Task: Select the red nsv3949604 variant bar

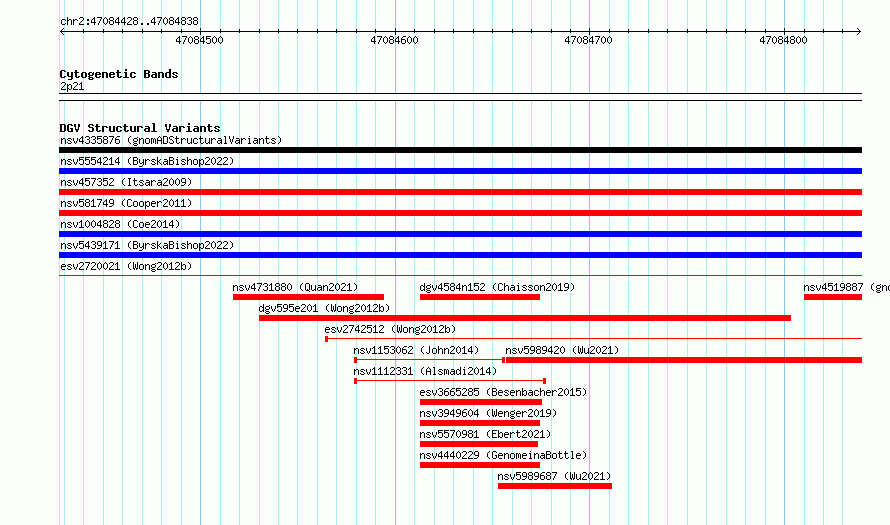Action: (480, 423)
